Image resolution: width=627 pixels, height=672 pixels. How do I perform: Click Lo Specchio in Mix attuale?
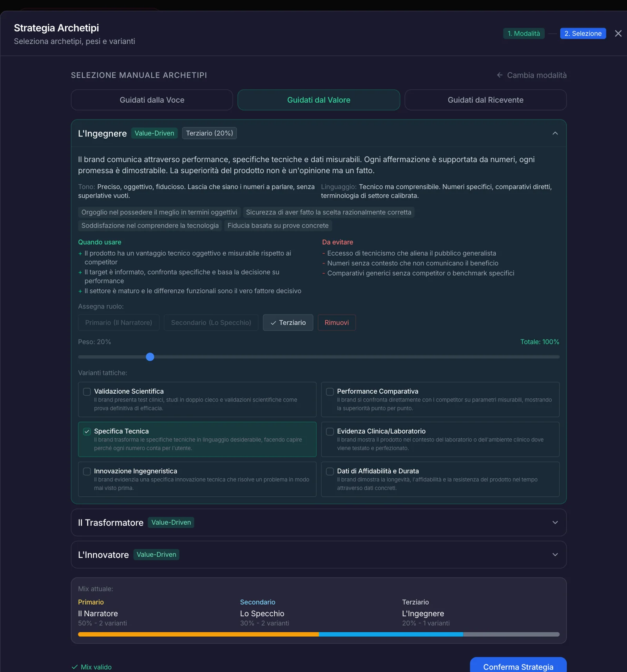pos(262,614)
